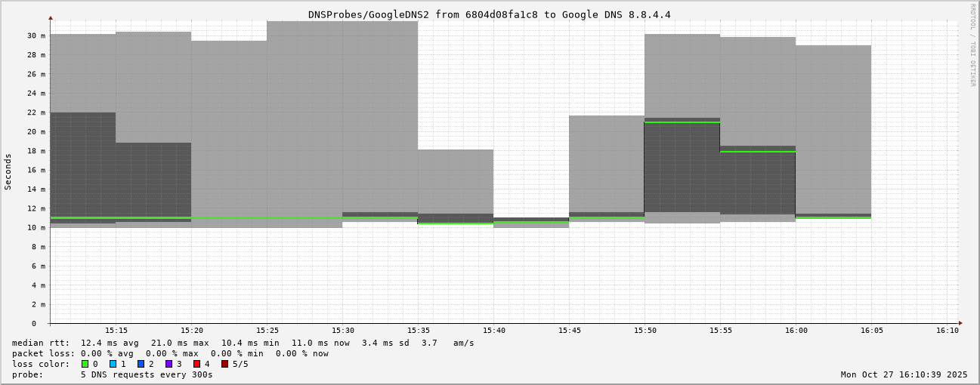
Task: Click the light blue loss swatch for 1
Action: tap(113, 364)
